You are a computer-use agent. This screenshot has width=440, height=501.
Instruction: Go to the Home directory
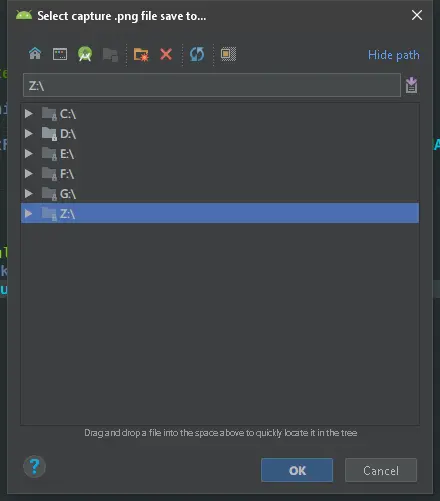click(35, 54)
